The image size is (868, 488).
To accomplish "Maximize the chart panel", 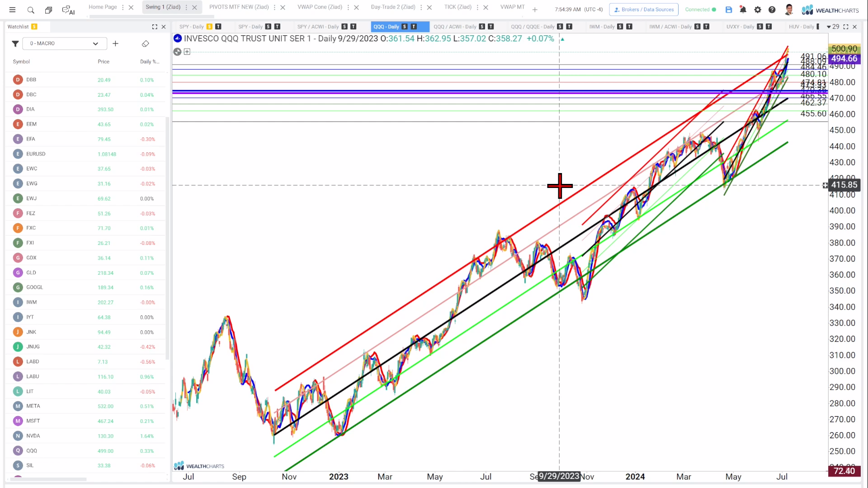I will [846, 27].
